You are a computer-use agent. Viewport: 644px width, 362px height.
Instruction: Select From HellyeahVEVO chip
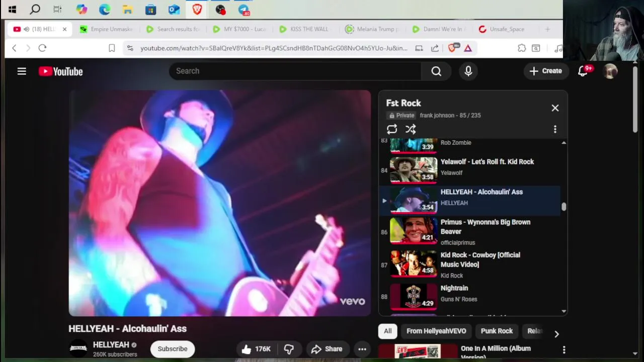pyautogui.click(x=436, y=331)
